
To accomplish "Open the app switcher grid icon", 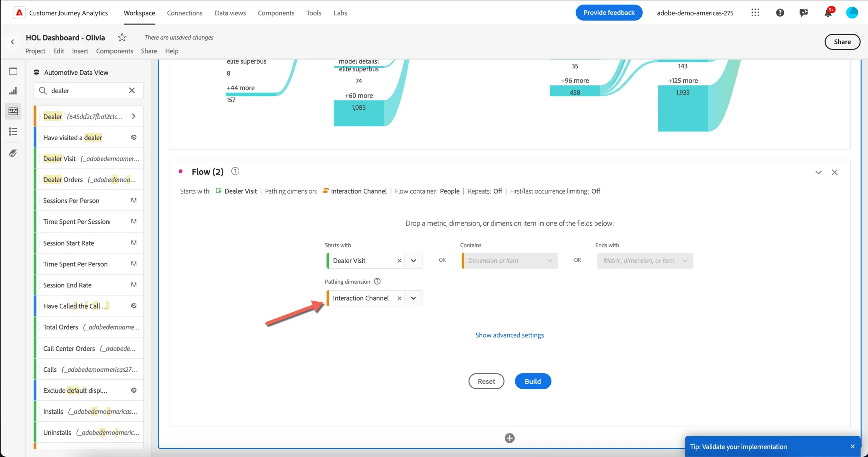I will pyautogui.click(x=755, y=13).
